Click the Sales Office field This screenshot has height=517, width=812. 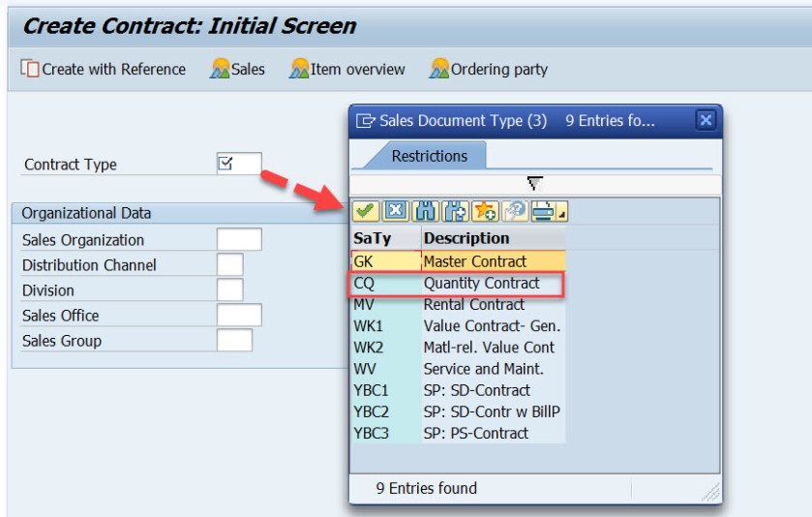pos(239,315)
